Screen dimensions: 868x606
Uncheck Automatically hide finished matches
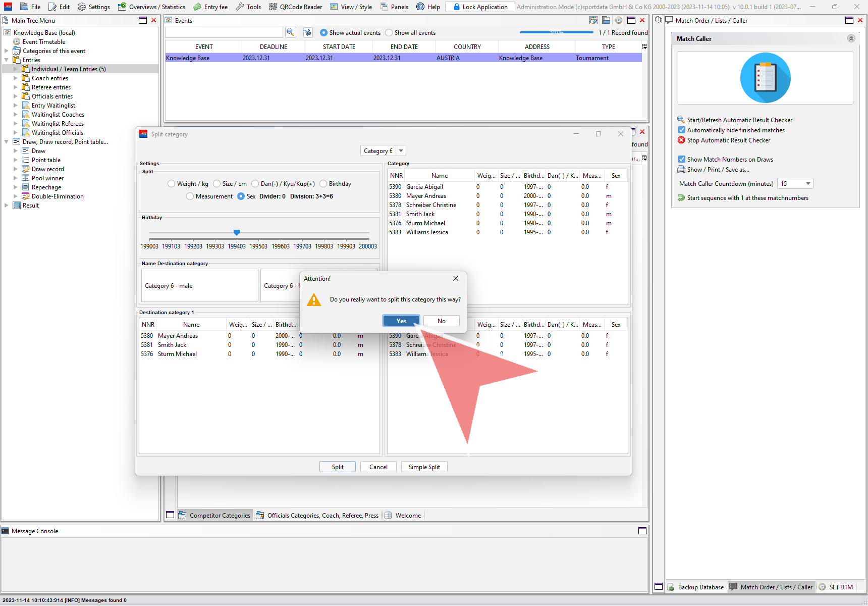[682, 130]
